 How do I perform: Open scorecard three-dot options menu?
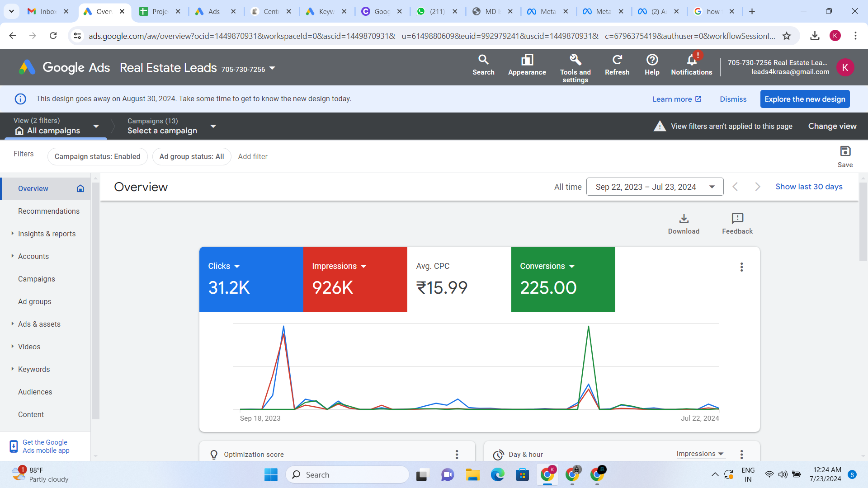click(x=741, y=267)
